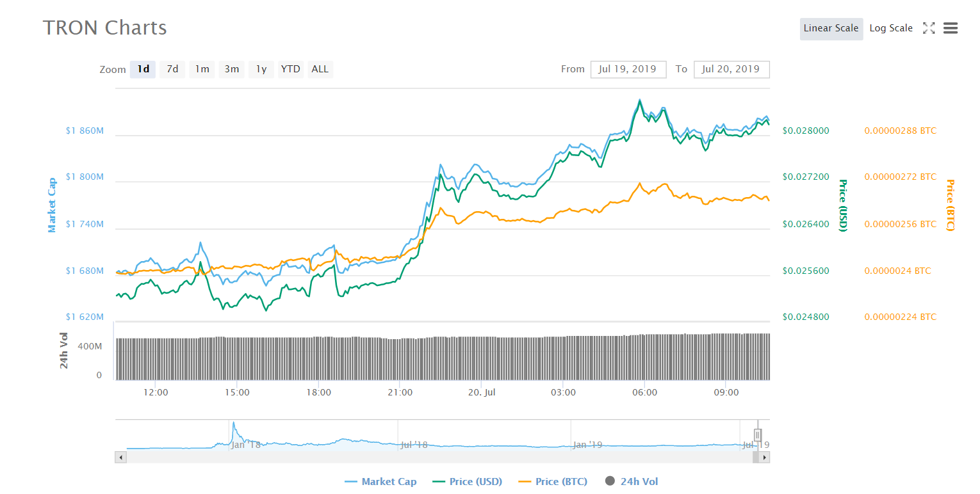Toggle Market Cap series in legend
Viewport: 980px width, 494px height.
380,482
